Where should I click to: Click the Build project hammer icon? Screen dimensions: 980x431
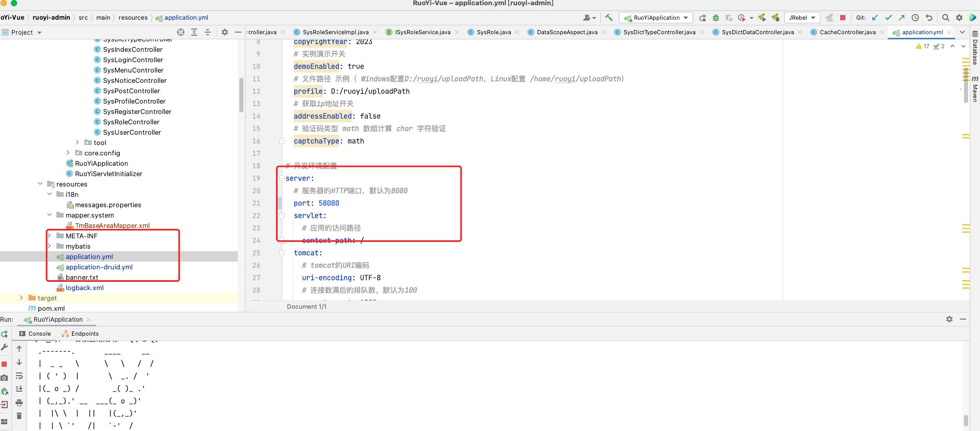click(x=609, y=18)
